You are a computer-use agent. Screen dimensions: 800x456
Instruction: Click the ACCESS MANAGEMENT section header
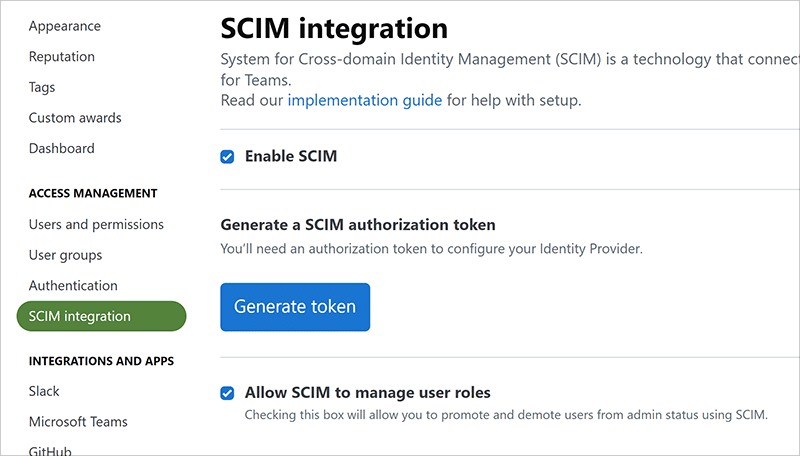click(x=93, y=193)
